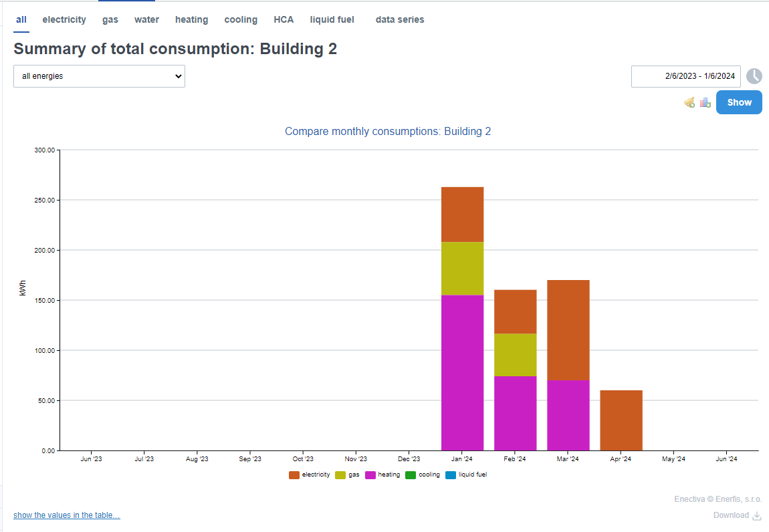The height and width of the screenshot is (532, 769).
Task: Toggle gas series in chart legend
Action: coord(348,475)
